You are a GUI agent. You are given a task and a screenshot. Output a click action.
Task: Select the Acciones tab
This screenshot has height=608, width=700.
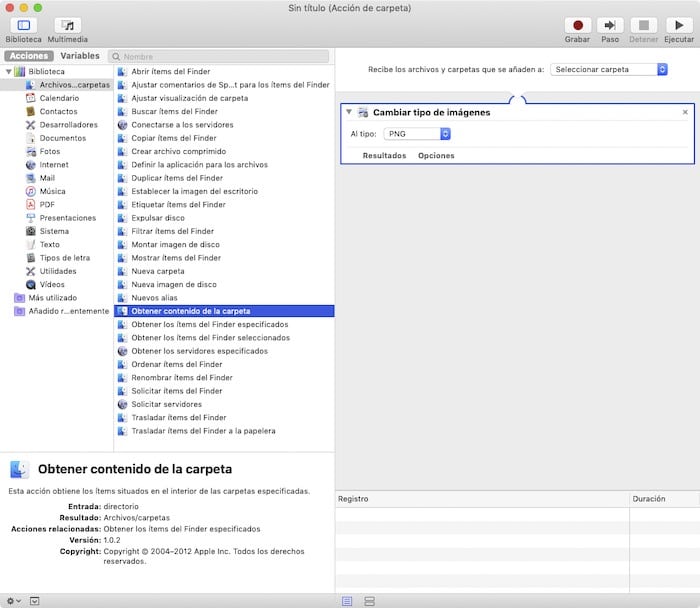click(28, 56)
